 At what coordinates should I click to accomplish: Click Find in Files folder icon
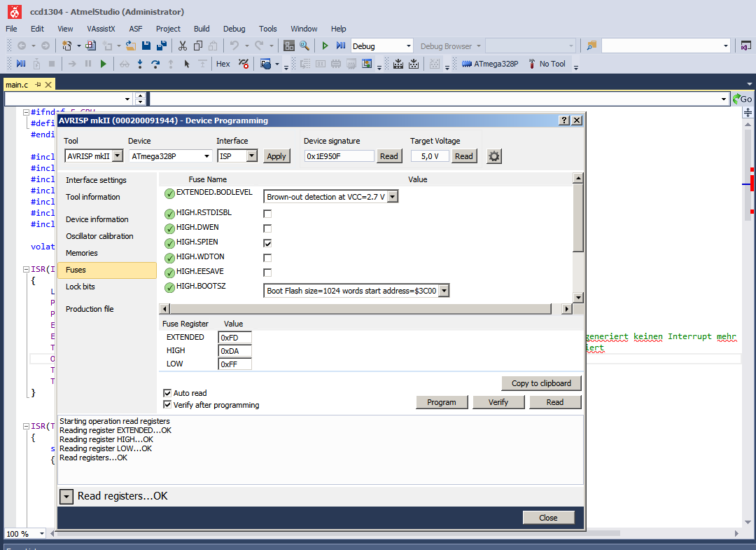591,46
